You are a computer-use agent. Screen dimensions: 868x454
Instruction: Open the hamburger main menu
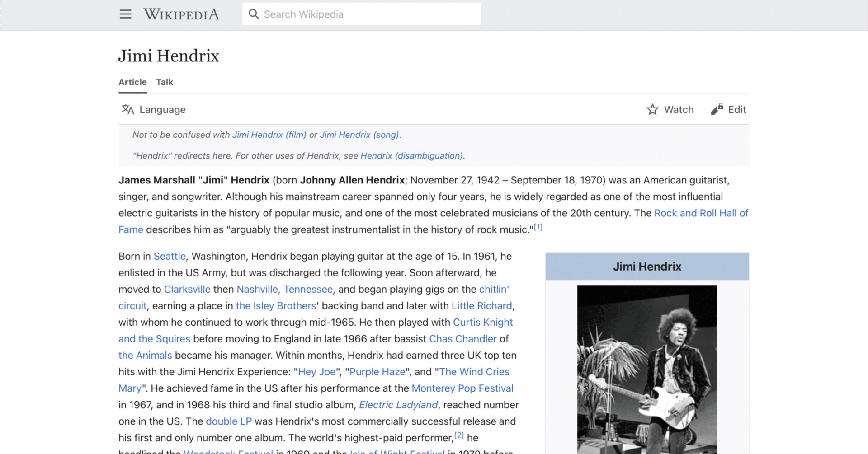(125, 14)
